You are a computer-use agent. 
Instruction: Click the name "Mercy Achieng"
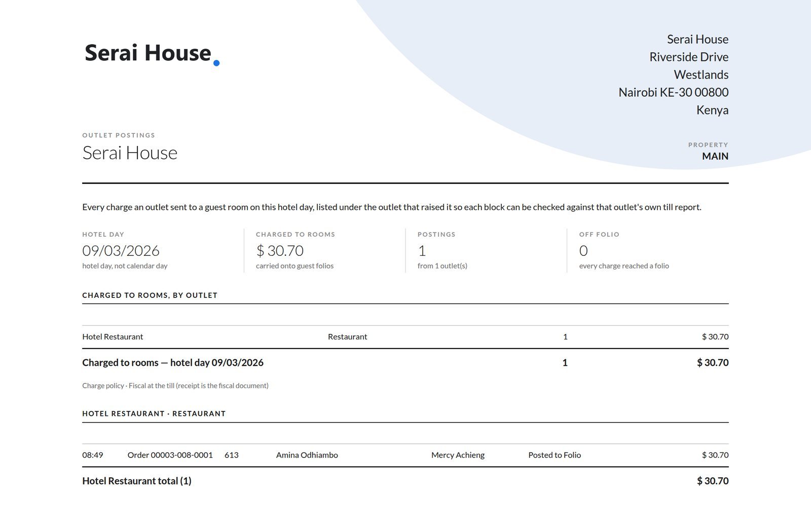click(458, 455)
